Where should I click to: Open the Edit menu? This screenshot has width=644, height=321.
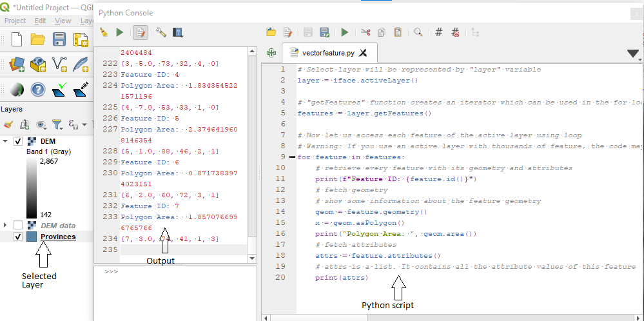click(x=40, y=21)
